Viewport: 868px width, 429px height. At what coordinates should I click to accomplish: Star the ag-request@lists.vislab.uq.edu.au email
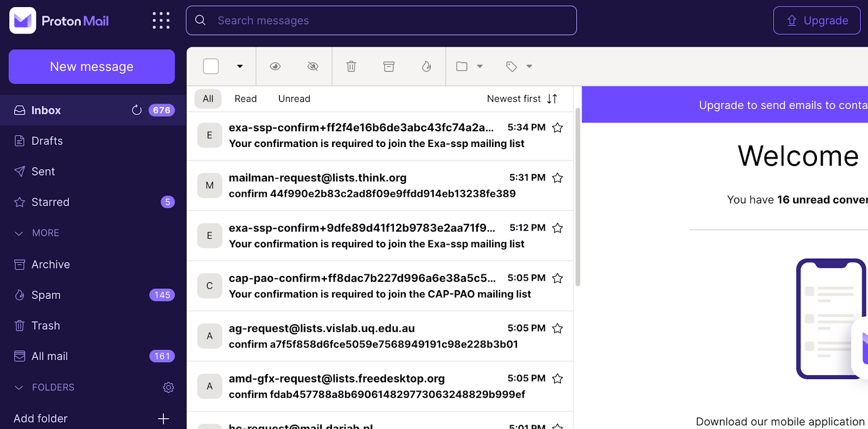click(557, 328)
